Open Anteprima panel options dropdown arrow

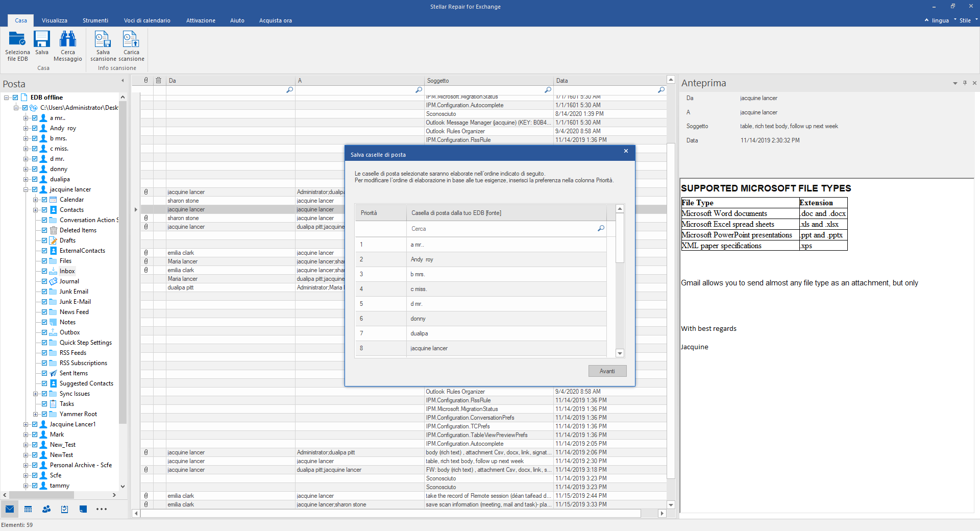tap(955, 83)
